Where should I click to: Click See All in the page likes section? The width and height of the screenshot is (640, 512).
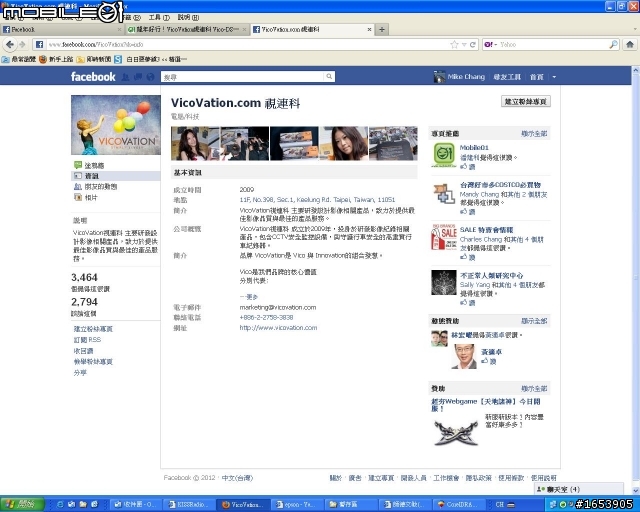[534, 134]
